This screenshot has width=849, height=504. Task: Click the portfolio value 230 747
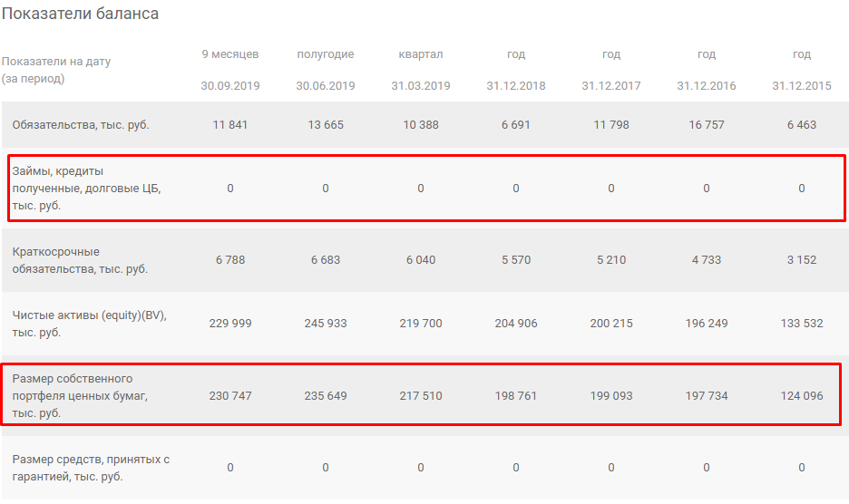click(x=230, y=396)
